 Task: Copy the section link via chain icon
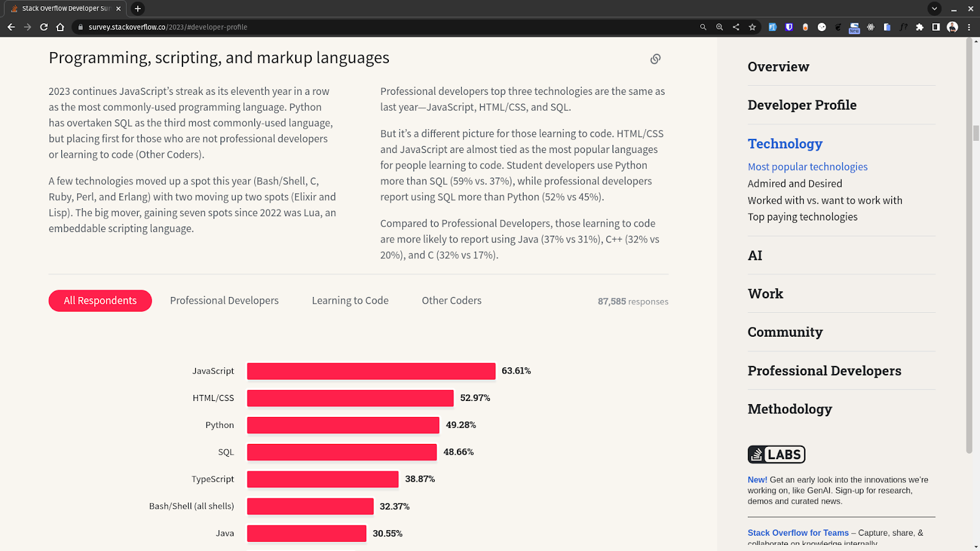(655, 59)
